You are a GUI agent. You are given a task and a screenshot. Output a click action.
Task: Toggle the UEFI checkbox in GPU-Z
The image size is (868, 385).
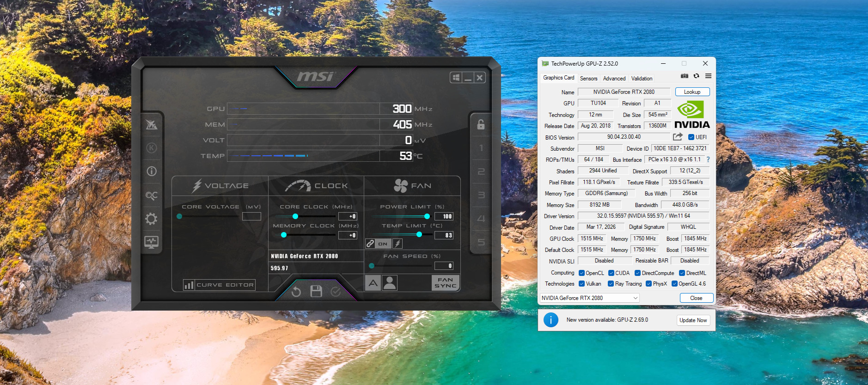(691, 137)
